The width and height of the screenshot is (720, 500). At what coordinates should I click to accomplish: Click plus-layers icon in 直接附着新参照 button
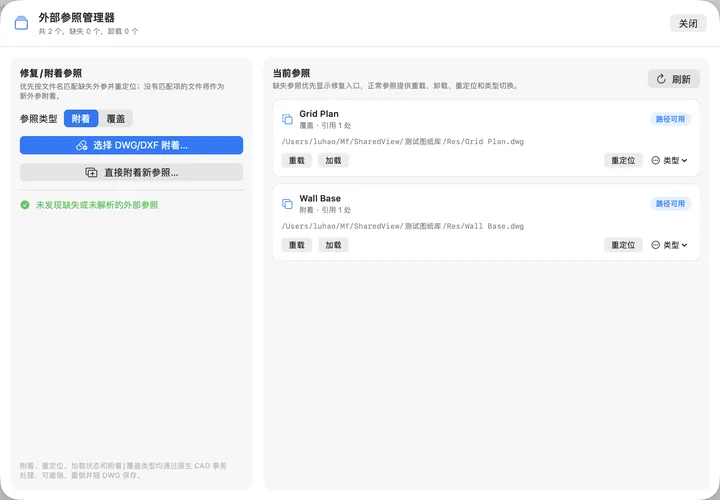point(91,173)
